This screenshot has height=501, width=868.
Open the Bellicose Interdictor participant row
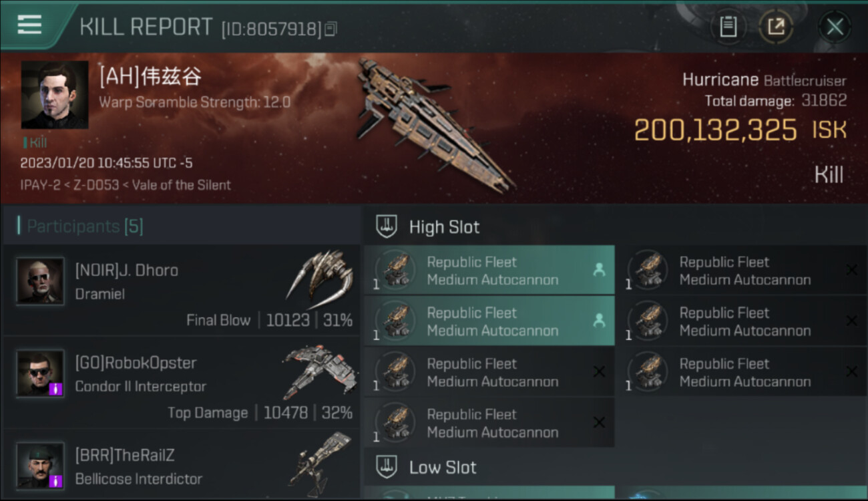(x=182, y=468)
